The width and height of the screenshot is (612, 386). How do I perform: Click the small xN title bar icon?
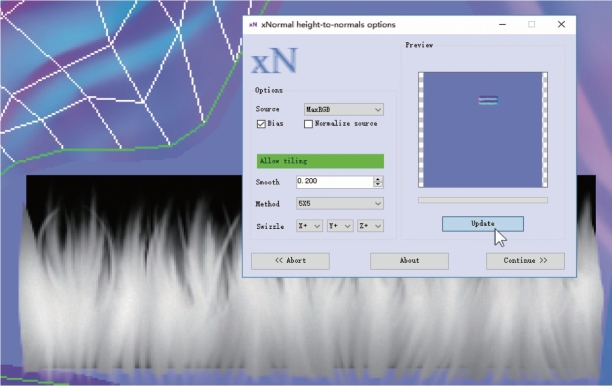point(253,25)
